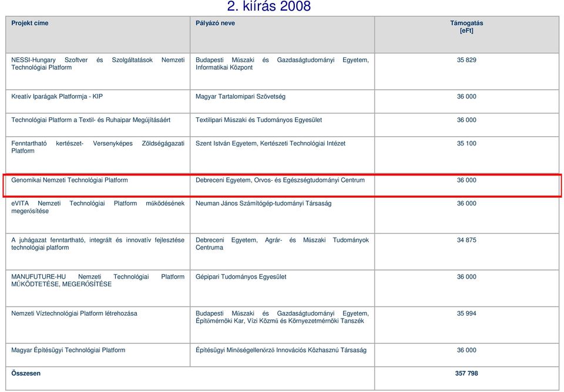Select 'Neuman János Számítógép-tudományi Társaság'
Image resolution: width=564 pixels, height=392 pixels.
pos(263,204)
